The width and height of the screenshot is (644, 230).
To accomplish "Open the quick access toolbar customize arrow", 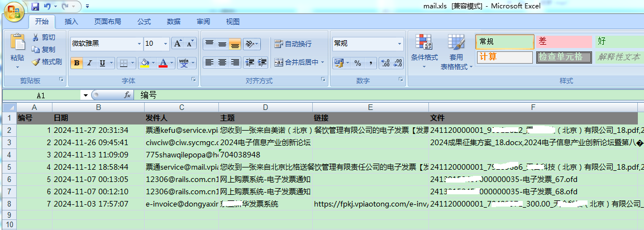I will pos(88,7).
